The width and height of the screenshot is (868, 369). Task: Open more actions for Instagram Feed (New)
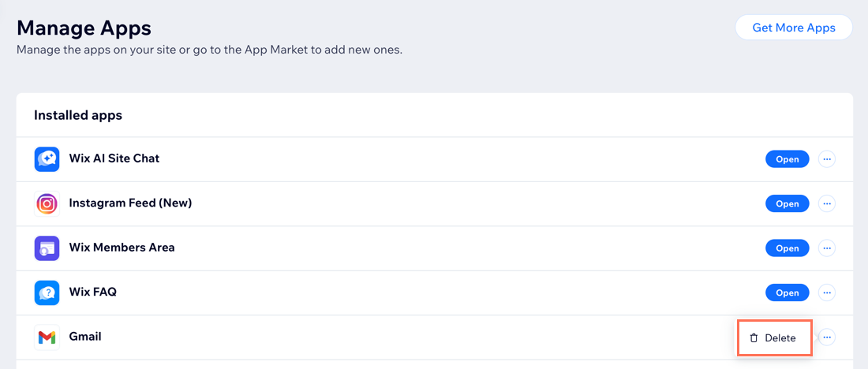pyautogui.click(x=826, y=203)
